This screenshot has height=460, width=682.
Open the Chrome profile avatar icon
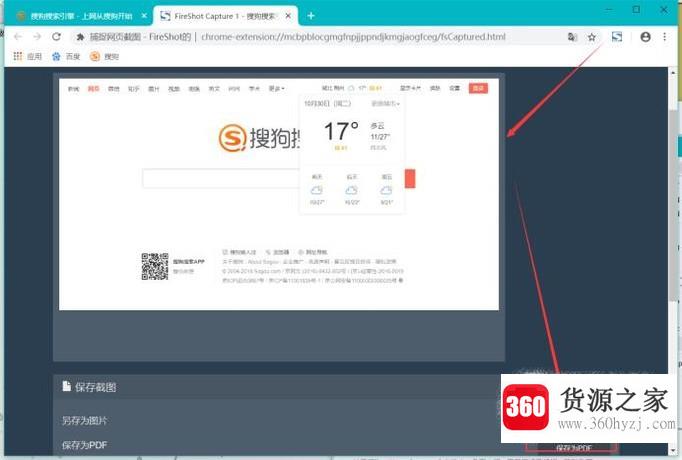(645, 37)
